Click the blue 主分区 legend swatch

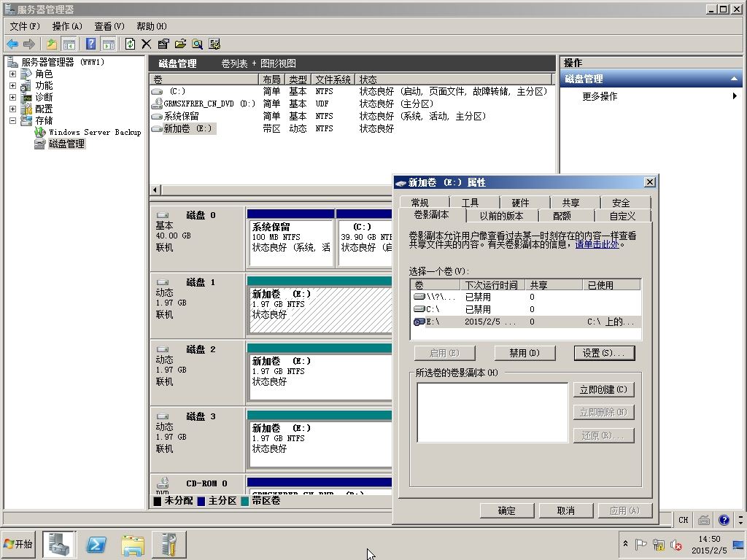coord(201,501)
